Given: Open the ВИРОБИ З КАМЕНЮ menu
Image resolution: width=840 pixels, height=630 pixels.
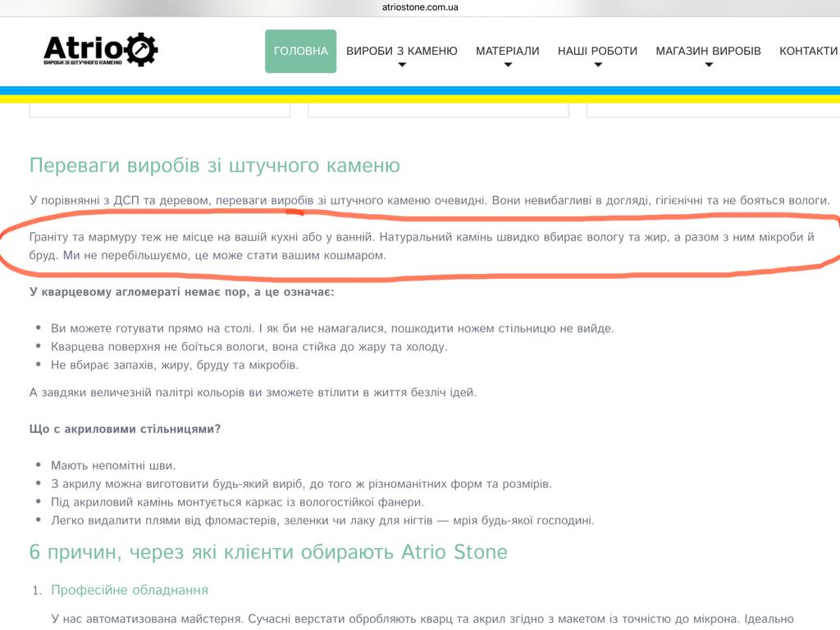Looking at the screenshot, I should pyautogui.click(x=402, y=51).
